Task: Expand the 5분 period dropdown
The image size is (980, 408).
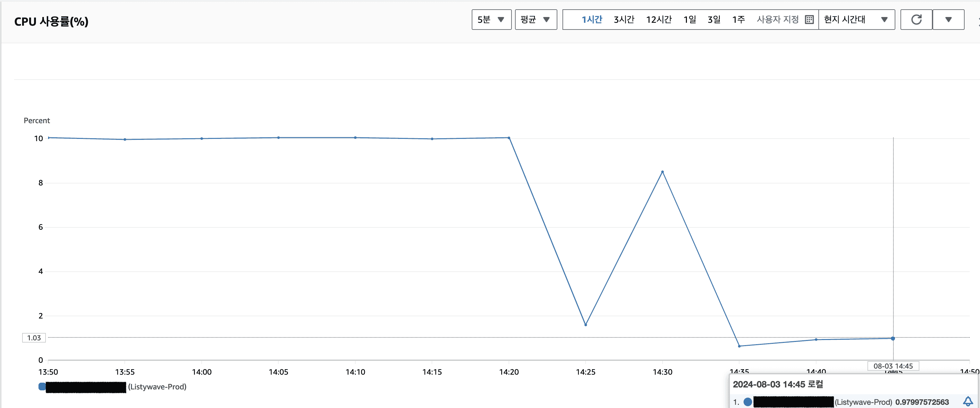Action: (491, 20)
